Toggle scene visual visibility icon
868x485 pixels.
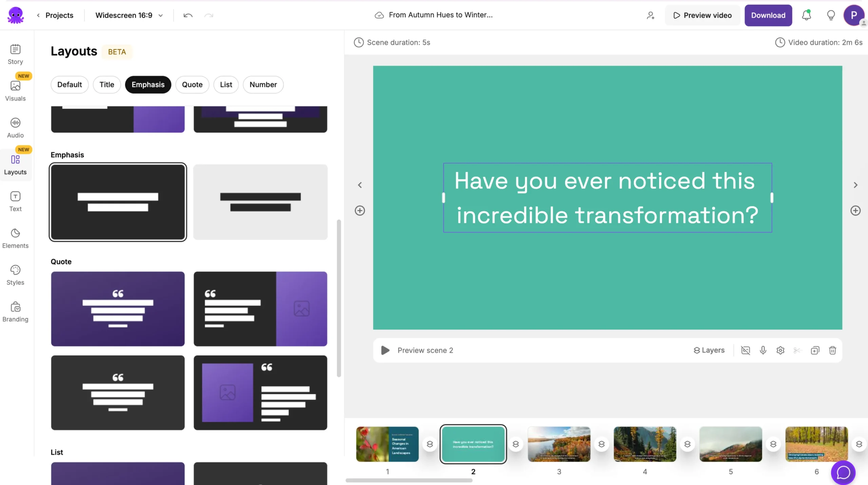(x=745, y=350)
